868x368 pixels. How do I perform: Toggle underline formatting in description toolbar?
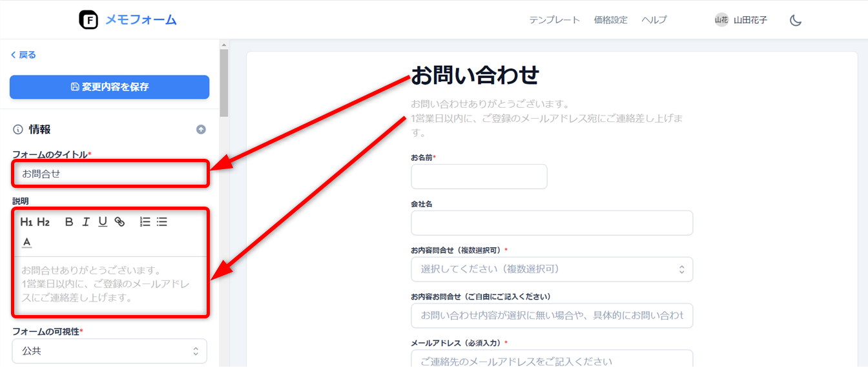pyautogui.click(x=103, y=222)
